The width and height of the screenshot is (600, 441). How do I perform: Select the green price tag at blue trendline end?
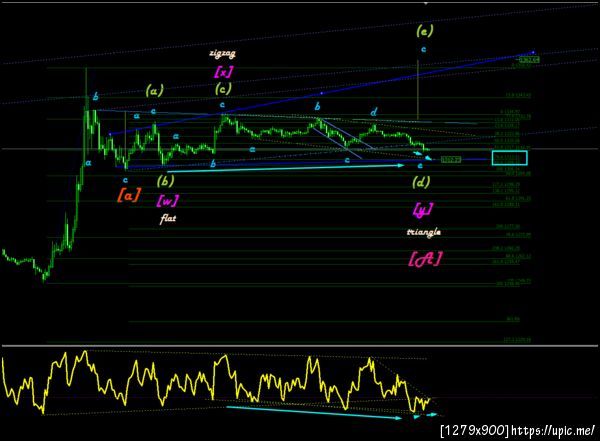point(530,60)
